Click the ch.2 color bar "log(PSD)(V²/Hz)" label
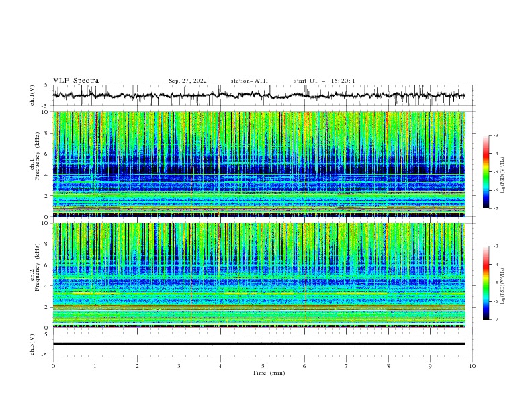 pyautogui.click(x=503, y=286)
